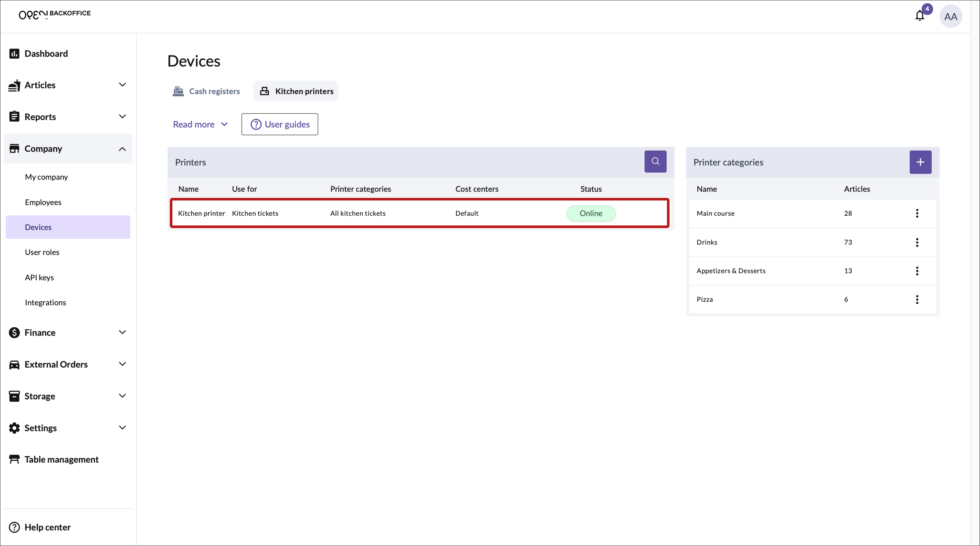The width and height of the screenshot is (980, 546).
Task: Switch to the Cash registers tab
Action: [x=206, y=91]
